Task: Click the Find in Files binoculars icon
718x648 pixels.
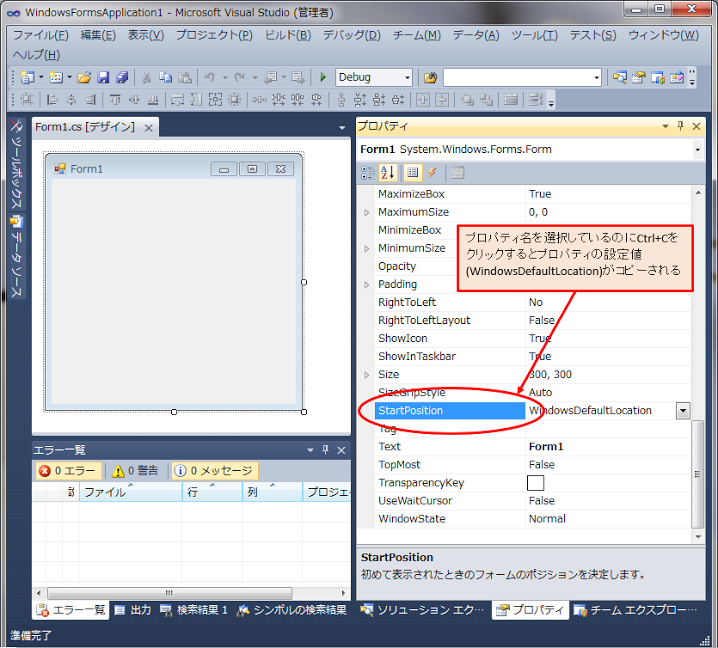Action: point(430,77)
